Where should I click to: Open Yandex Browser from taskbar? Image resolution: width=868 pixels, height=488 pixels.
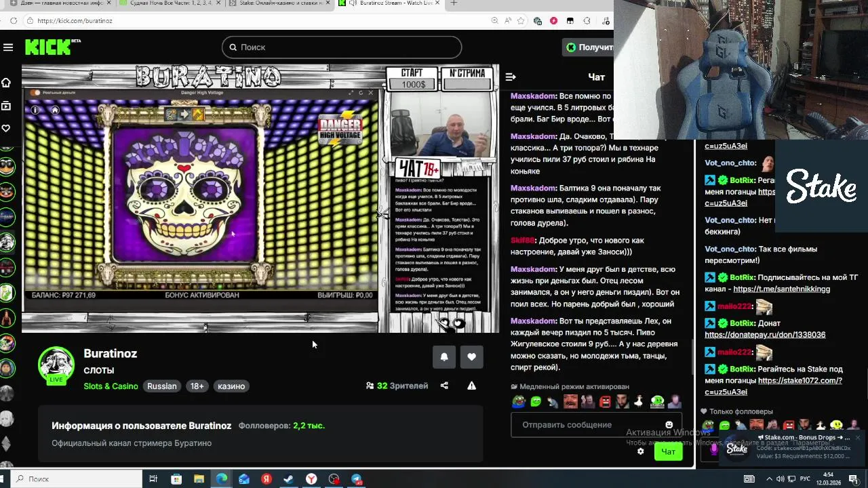[311, 479]
